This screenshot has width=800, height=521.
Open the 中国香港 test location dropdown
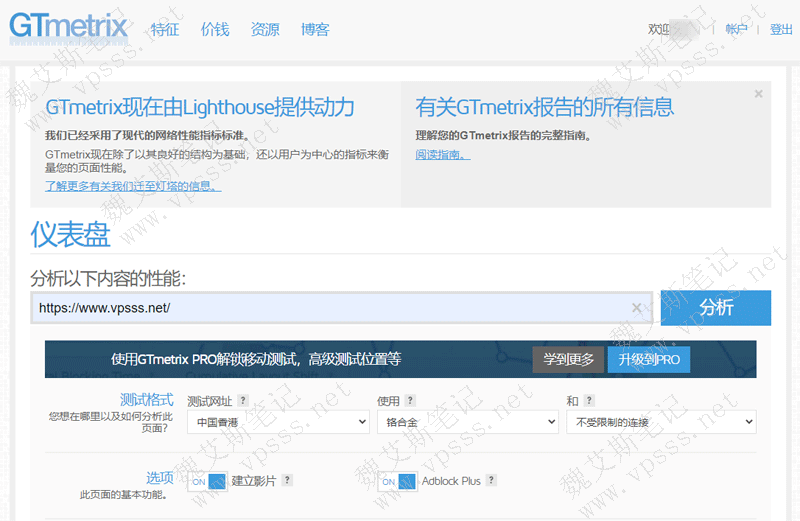(278, 422)
